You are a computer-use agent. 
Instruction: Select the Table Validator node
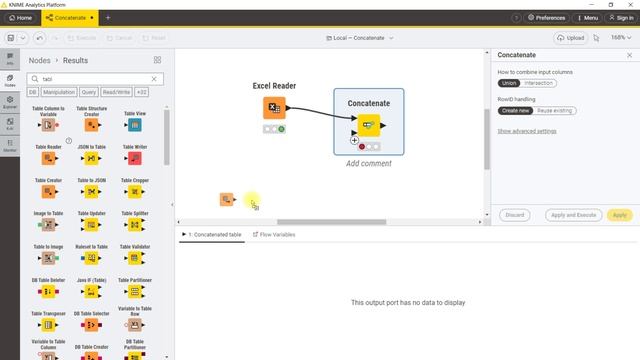click(135, 258)
